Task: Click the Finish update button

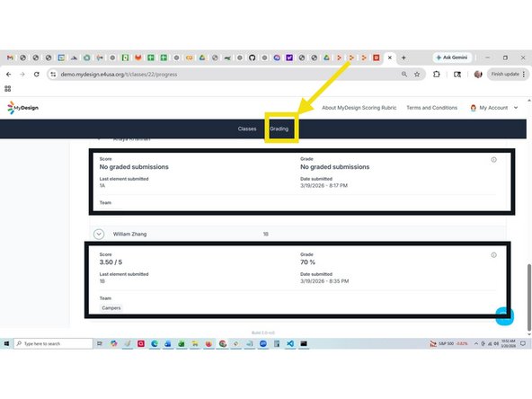Action: pos(505,74)
